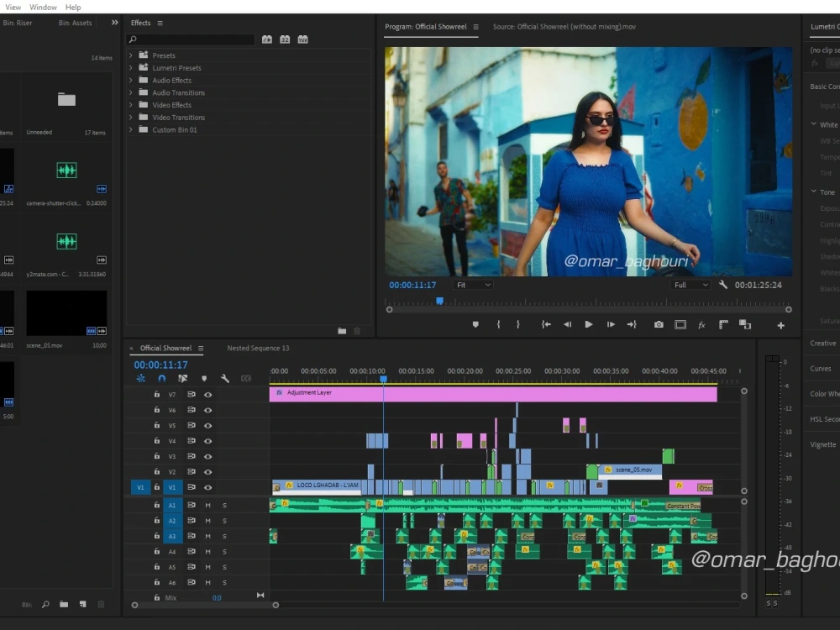This screenshot has height=630, width=840.
Task: Click the Accelerated Effects filter icon
Action: 267,39
